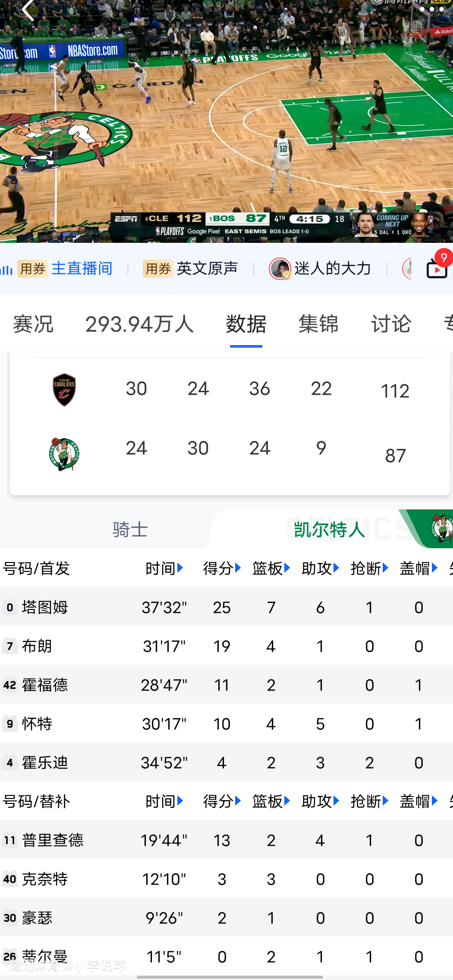Sort starters by 得分 arrow
The width and height of the screenshot is (453, 980).
pos(238,568)
